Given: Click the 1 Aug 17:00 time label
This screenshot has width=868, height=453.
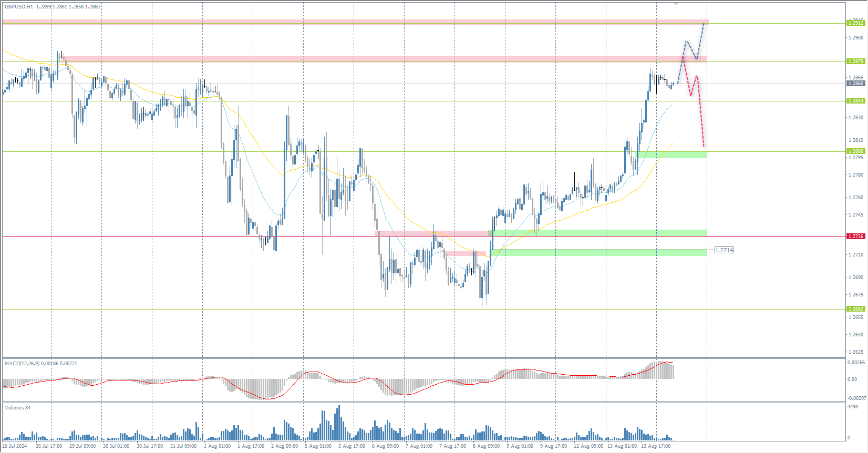Looking at the screenshot, I should (x=251, y=446).
